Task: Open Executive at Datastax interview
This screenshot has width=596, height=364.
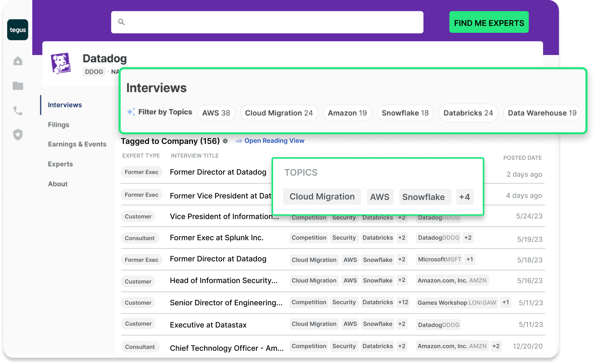Action: 208,325
